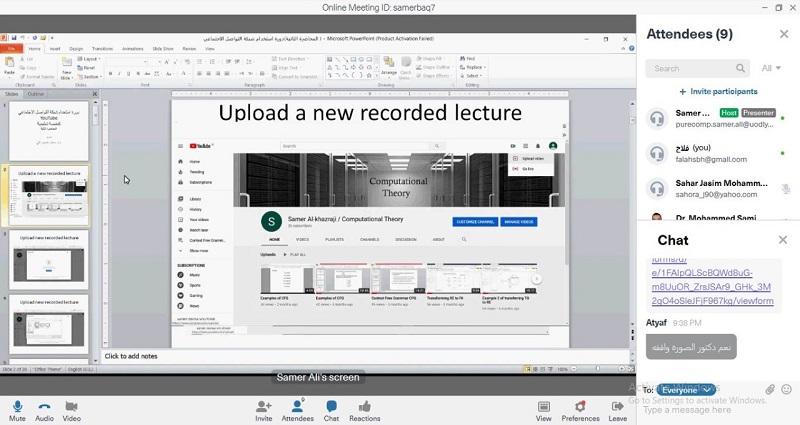Click the Normal view icon in status bar

528,368
